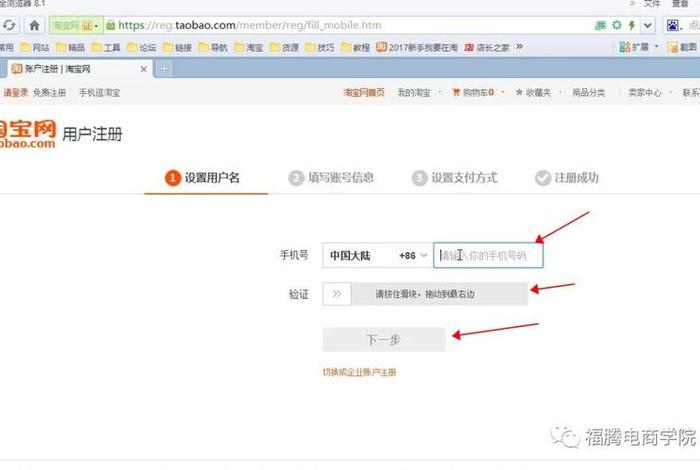Open the 我的淘宝 menu
The image size is (700, 470).
pos(414,93)
